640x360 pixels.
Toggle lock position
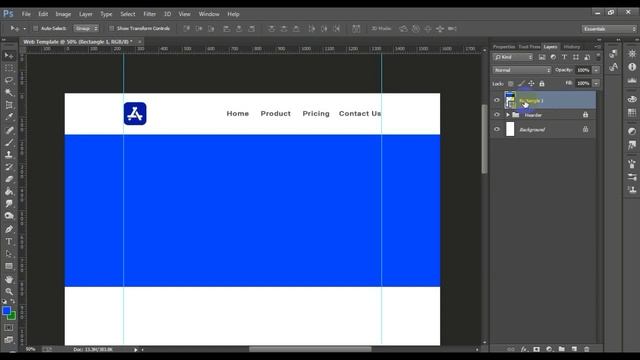click(x=531, y=84)
